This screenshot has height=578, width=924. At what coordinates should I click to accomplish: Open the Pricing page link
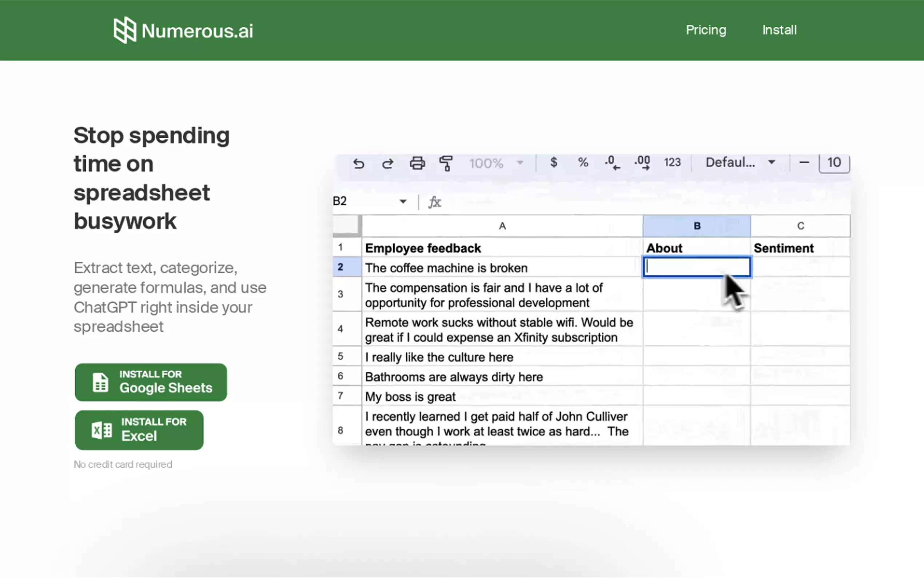coord(706,30)
